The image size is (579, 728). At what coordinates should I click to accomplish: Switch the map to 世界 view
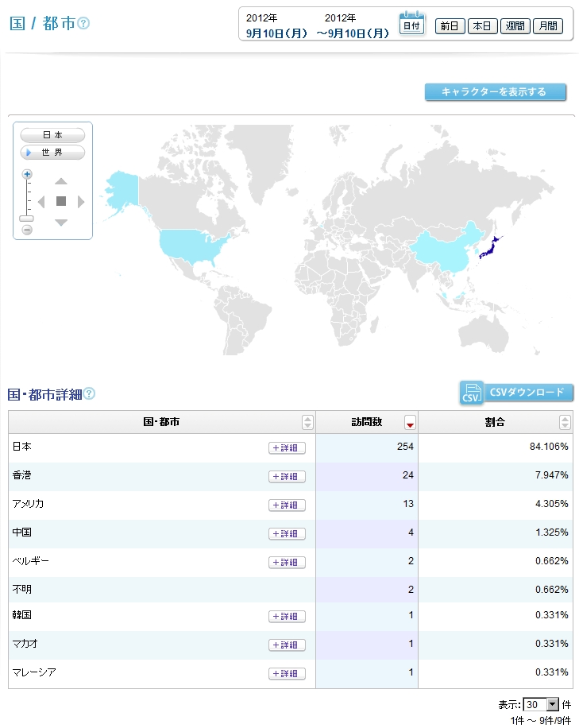coord(52,152)
